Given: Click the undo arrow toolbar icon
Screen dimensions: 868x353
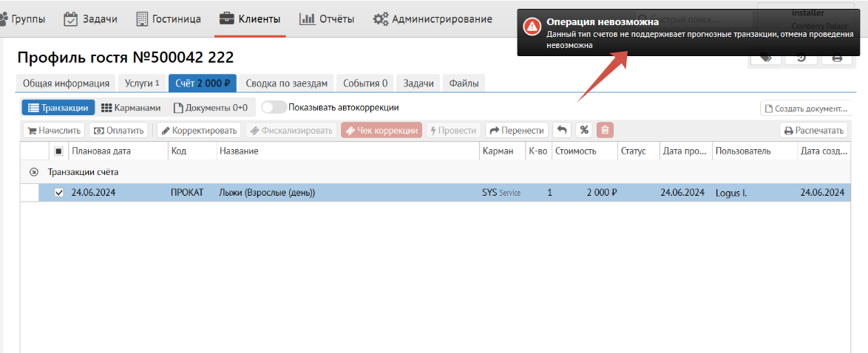Looking at the screenshot, I should 561,131.
